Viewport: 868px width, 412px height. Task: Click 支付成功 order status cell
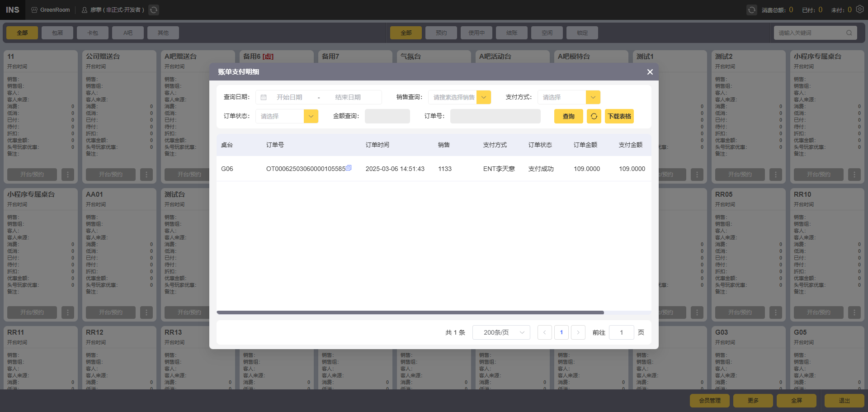[541, 169]
